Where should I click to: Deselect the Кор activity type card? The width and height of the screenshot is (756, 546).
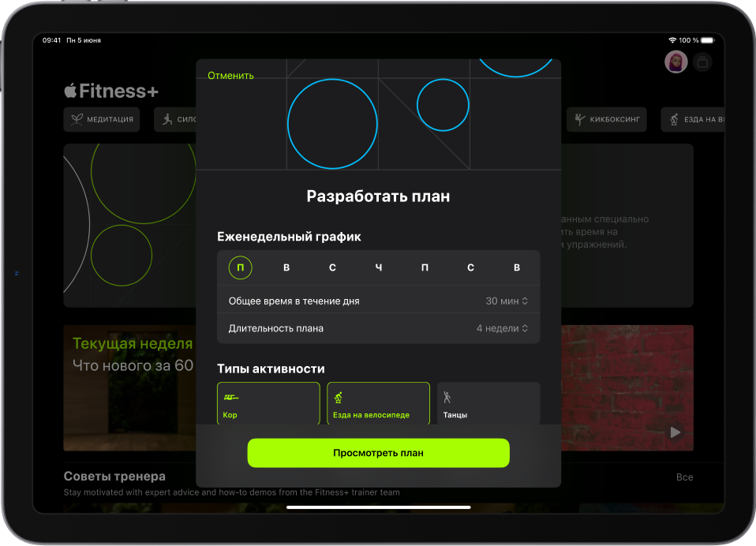click(268, 403)
